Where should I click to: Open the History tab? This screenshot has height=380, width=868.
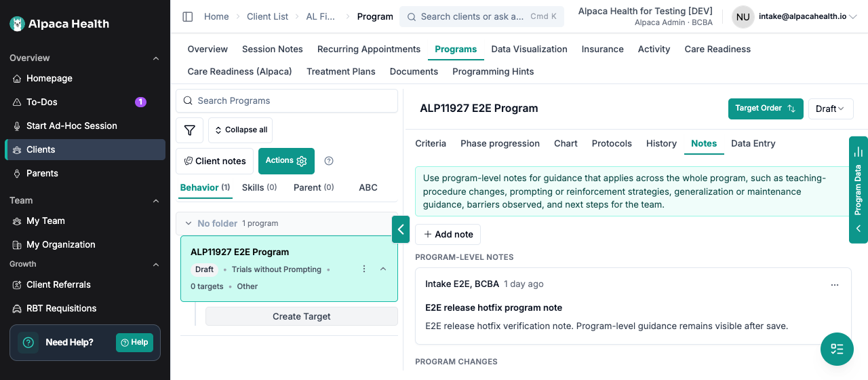click(x=661, y=144)
